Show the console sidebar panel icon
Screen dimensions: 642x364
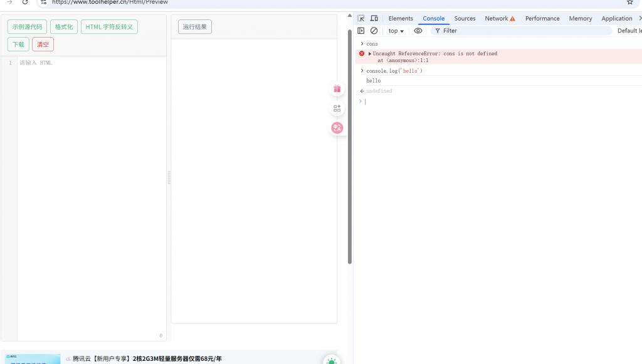coord(361,31)
